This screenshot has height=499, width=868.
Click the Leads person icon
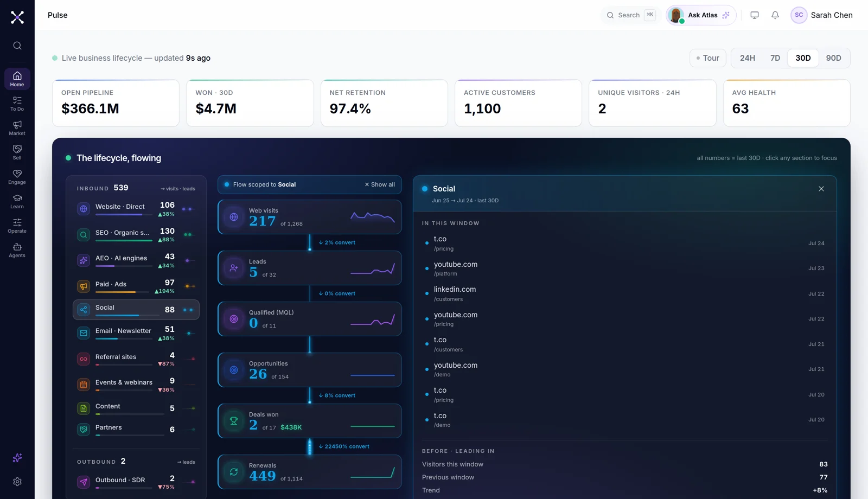[x=234, y=268]
